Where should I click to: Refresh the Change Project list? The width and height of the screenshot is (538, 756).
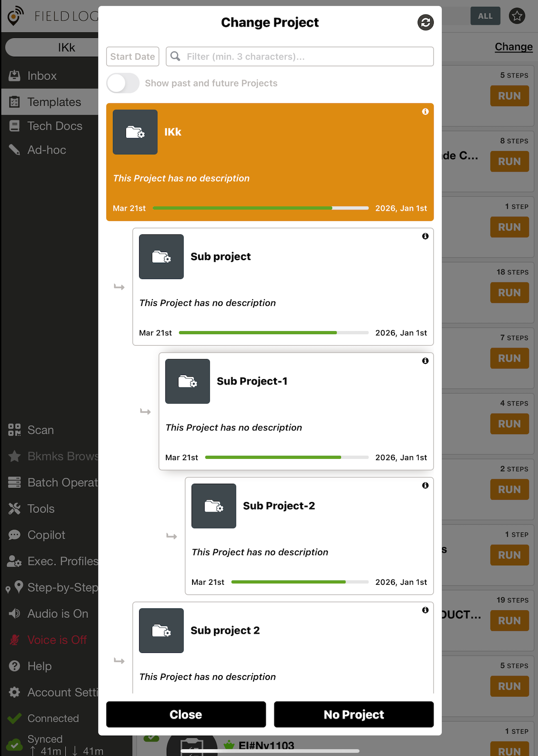coord(425,22)
